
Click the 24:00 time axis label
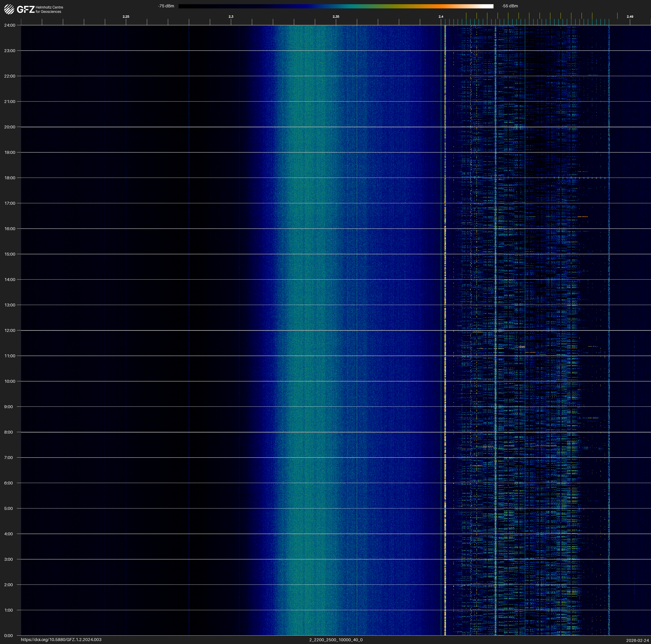pyautogui.click(x=10, y=25)
